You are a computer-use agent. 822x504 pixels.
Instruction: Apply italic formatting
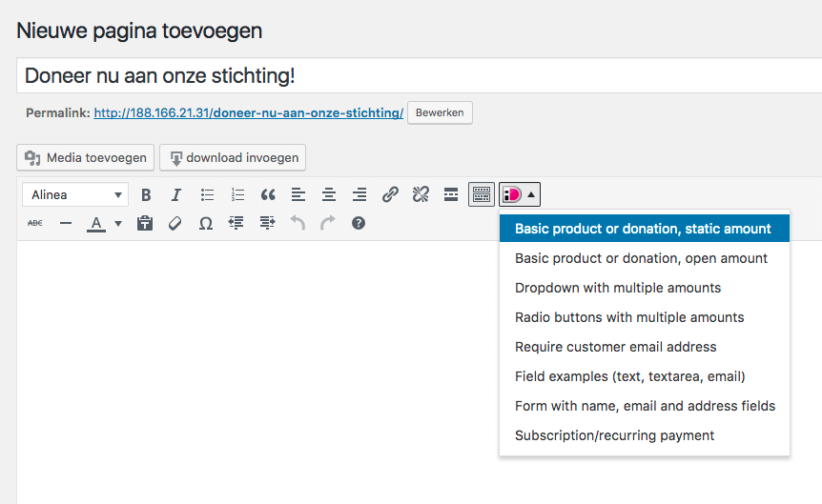pyautogui.click(x=176, y=195)
